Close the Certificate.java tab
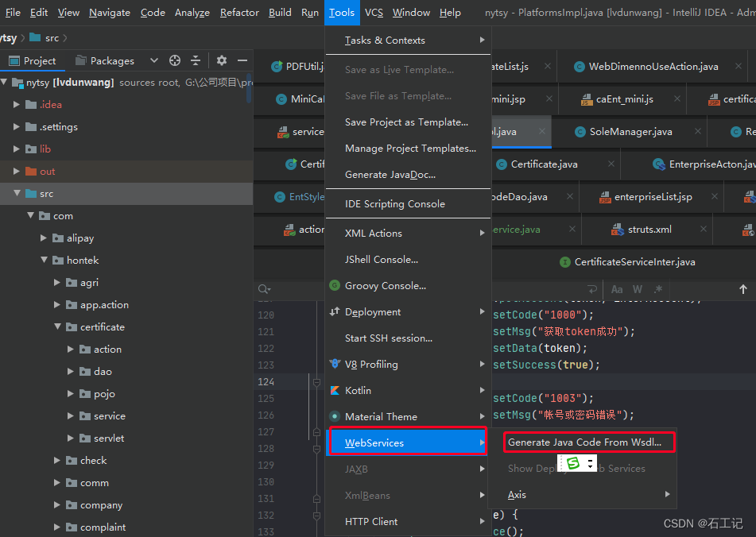Image resolution: width=756 pixels, height=537 pixels. (x=611, y=164)
